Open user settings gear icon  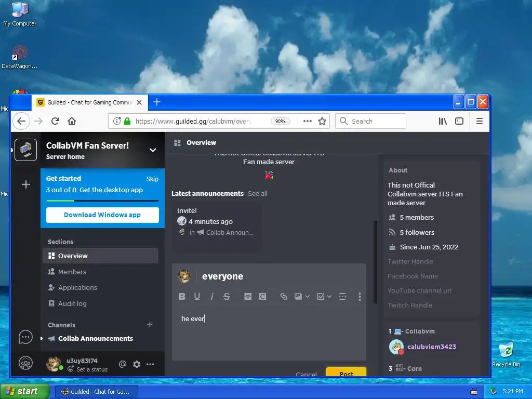click(137, 364)
